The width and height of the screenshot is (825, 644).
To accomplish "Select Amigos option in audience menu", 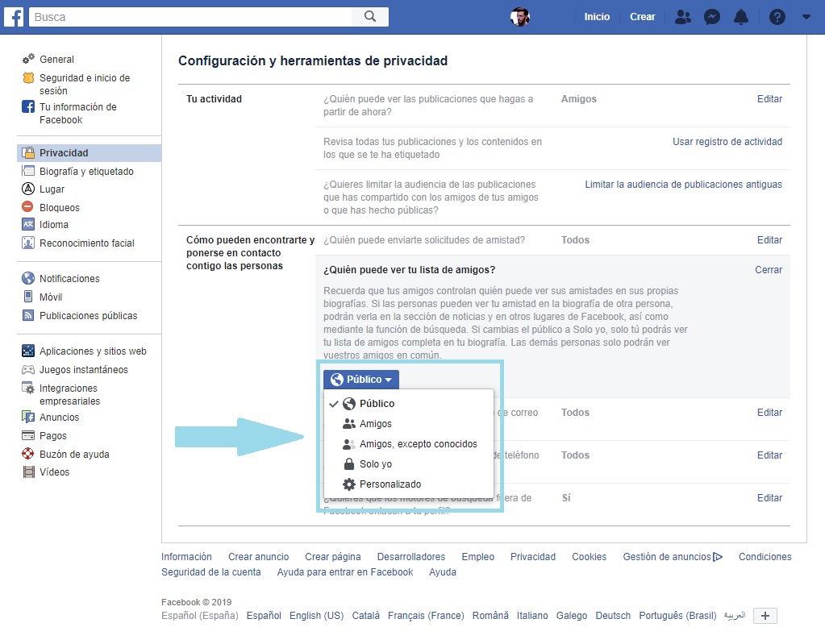I will pos(409,424).
